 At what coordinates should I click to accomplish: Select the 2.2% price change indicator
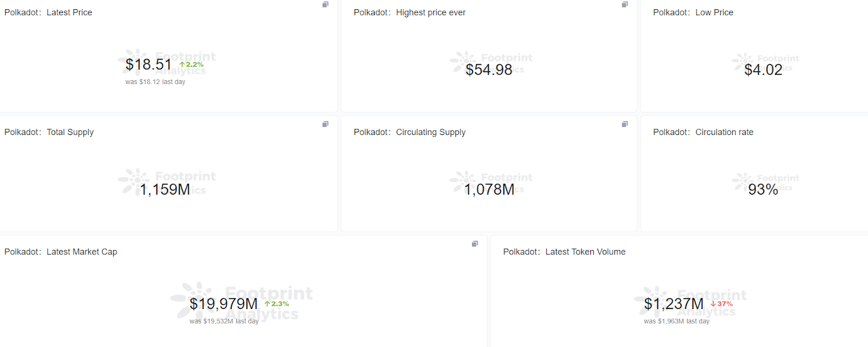(x=191, y=64)
